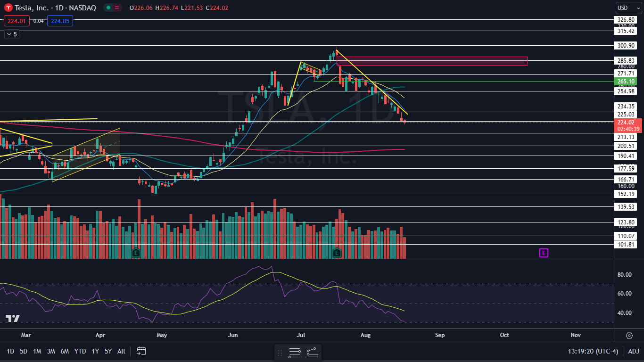
Task: Open the Go to date calendar icon
Action: point(141,351)
